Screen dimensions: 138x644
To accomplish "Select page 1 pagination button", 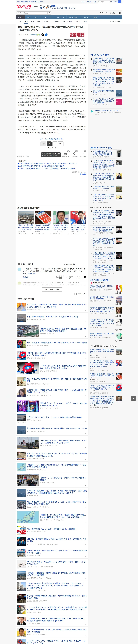I will [49, 144].
